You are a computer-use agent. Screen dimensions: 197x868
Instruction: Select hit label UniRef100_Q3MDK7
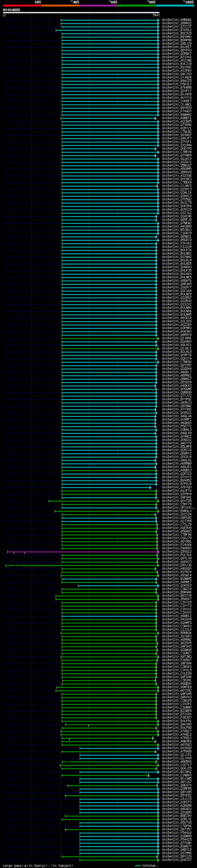pos(177,54)
